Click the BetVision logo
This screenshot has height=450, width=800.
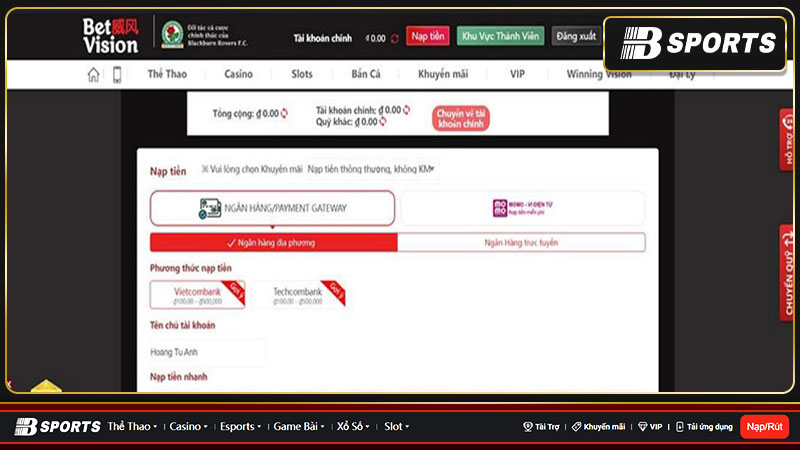tap(111, 36)
